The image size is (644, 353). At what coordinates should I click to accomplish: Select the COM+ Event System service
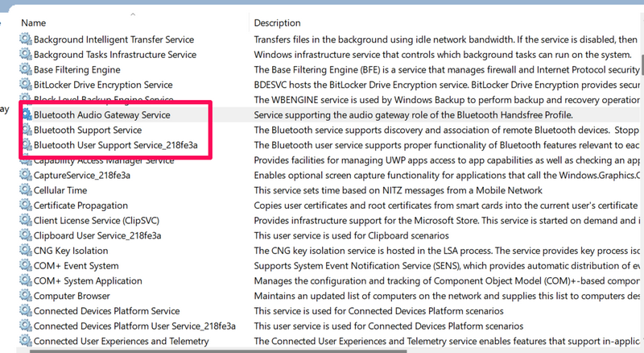(76, 266)
